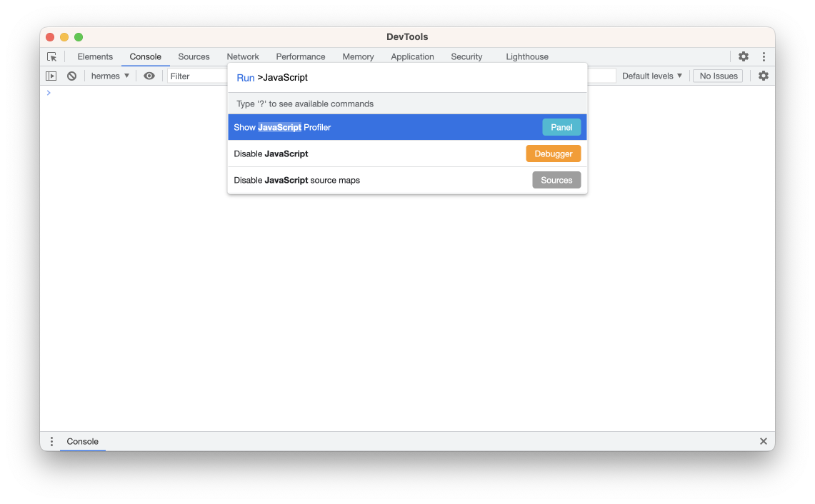Image resolution: width=815 pixels, height=504 pixels.
Task: Close the bottom drawer with X
Action: pos(763,441)
